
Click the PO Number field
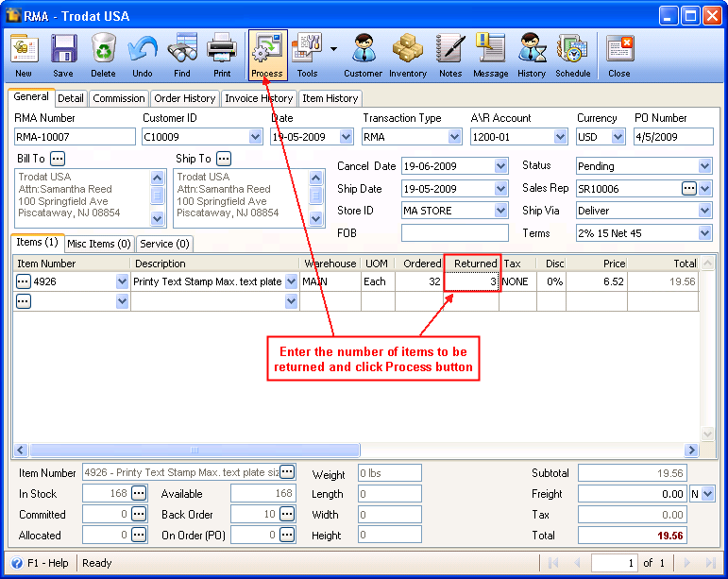(x=673, y=137)
